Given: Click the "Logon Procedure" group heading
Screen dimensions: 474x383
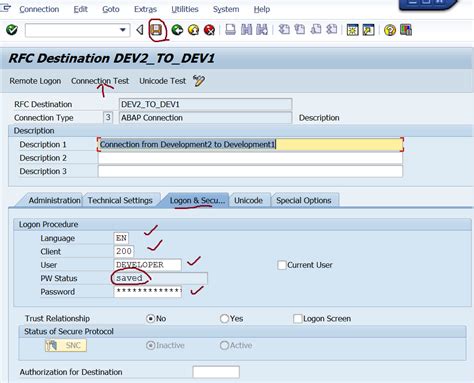Looking at the screenshot, I should [x=48, y=224].
